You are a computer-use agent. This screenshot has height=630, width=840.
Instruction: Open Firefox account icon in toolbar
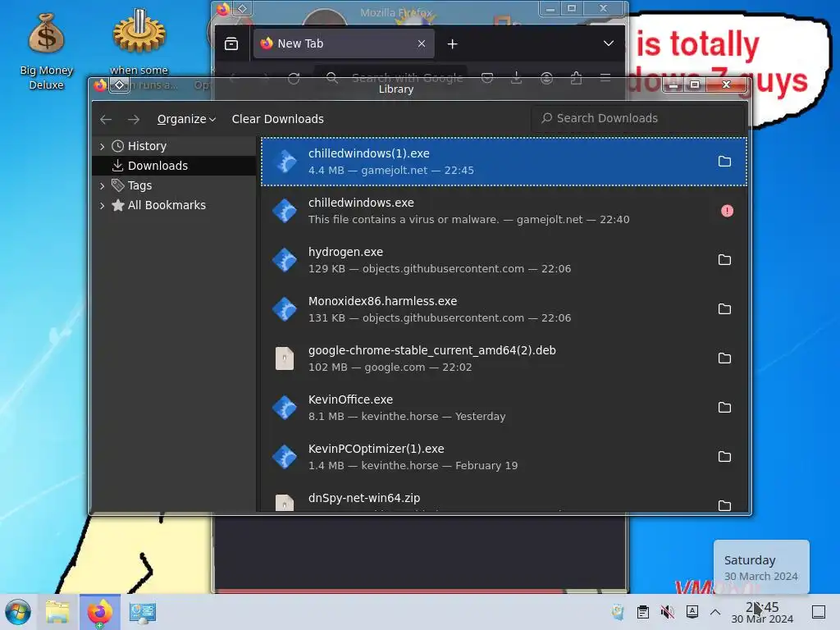pyautogui.click(x=546, y=79)
